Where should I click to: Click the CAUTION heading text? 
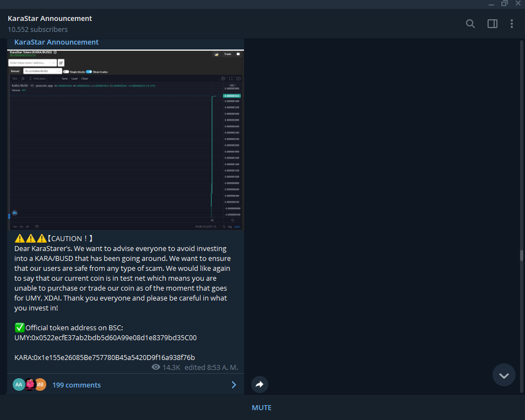(x=70, y=238)
